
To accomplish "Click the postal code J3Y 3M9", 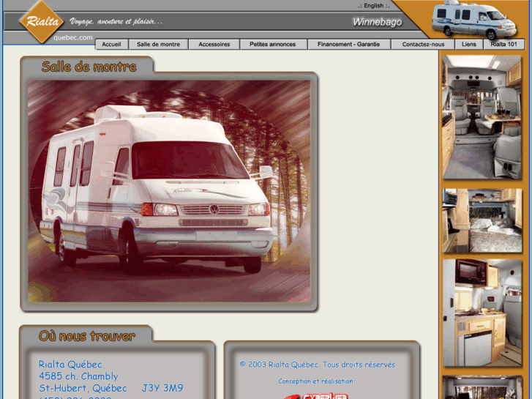I will 162,388.
